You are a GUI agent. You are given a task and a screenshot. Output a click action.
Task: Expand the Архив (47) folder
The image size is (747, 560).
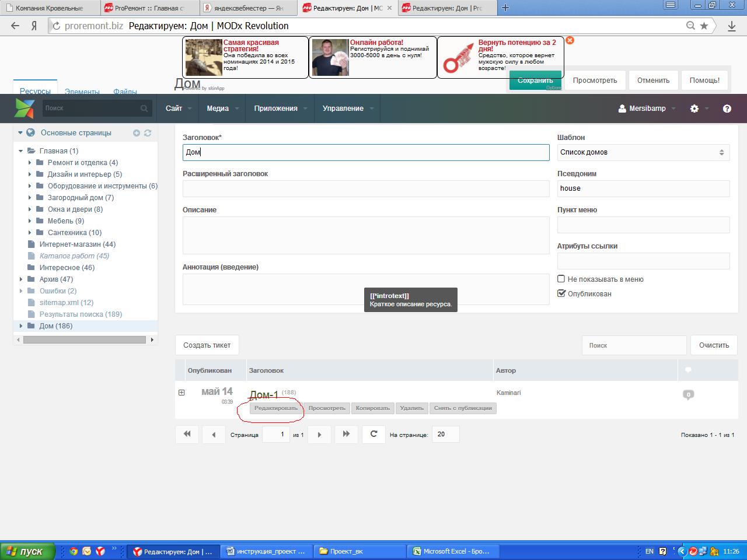(x=21, y=279)
